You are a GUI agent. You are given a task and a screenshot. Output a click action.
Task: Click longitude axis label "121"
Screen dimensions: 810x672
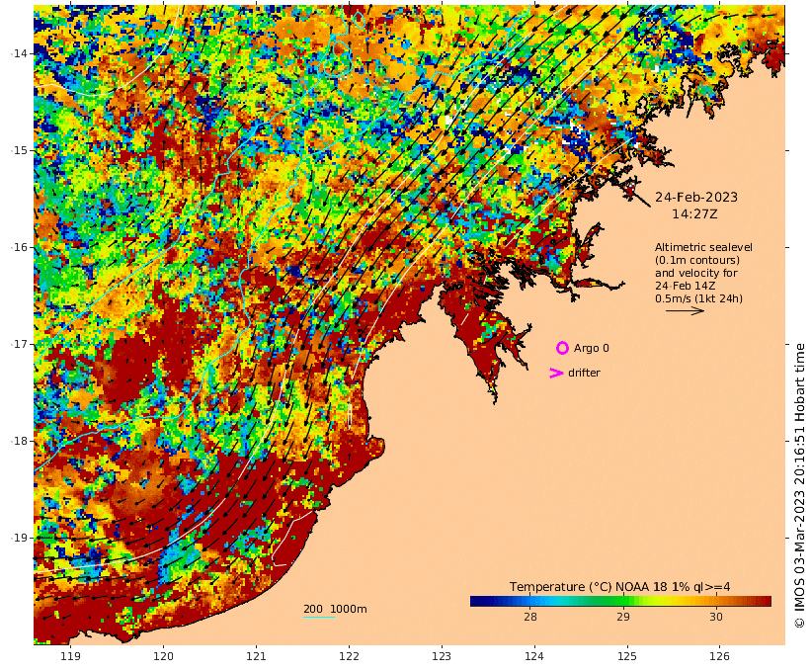pyautogui.click(x=256, y=656)
